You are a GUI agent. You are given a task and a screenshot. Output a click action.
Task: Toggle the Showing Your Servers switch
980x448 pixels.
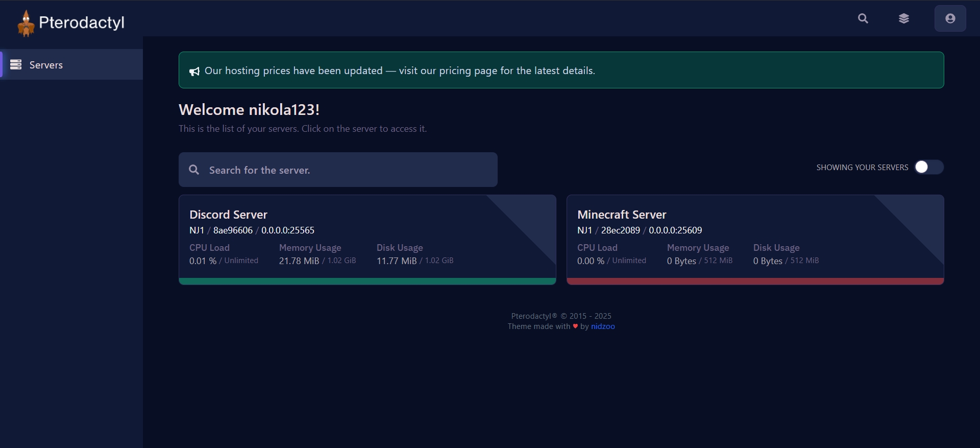tap(928, 167)
